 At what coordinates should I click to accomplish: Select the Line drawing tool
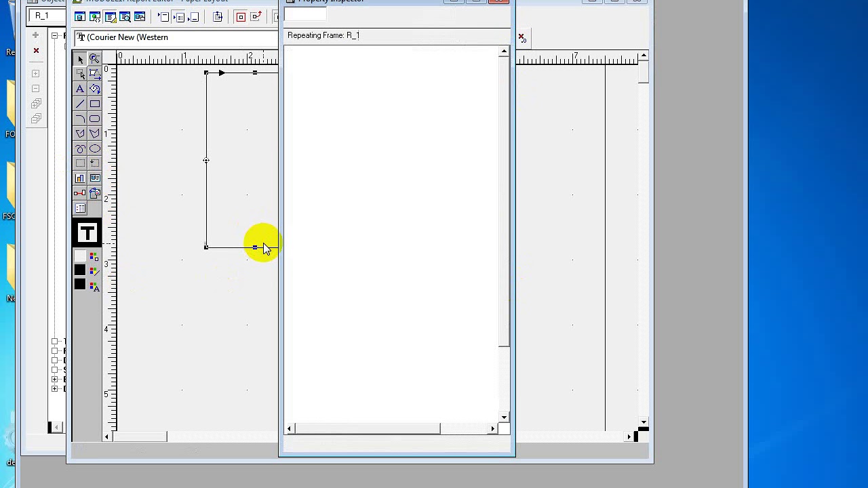[x=80, y=104]
